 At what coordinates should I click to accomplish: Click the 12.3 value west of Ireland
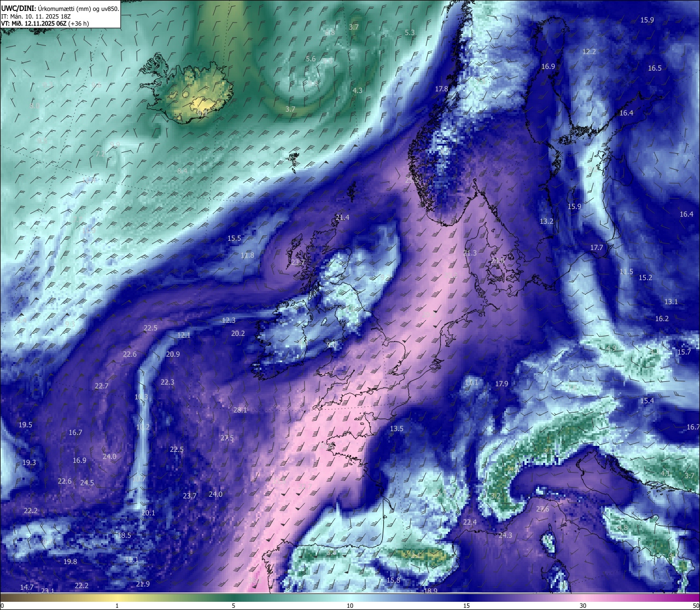(x=229, y=320)
